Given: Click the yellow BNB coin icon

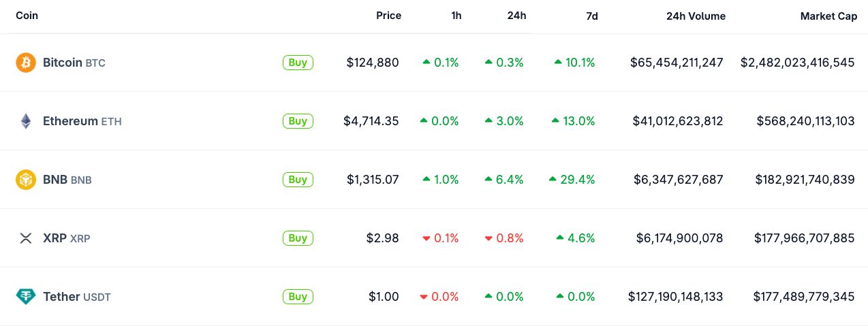Looking at the screenshot, I should point(26,180).
